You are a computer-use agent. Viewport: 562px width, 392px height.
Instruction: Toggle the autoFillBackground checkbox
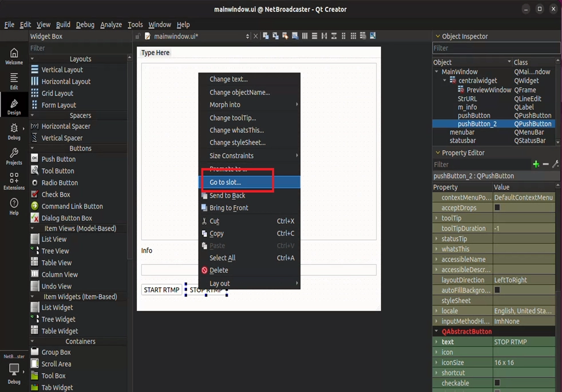point(497,290)
